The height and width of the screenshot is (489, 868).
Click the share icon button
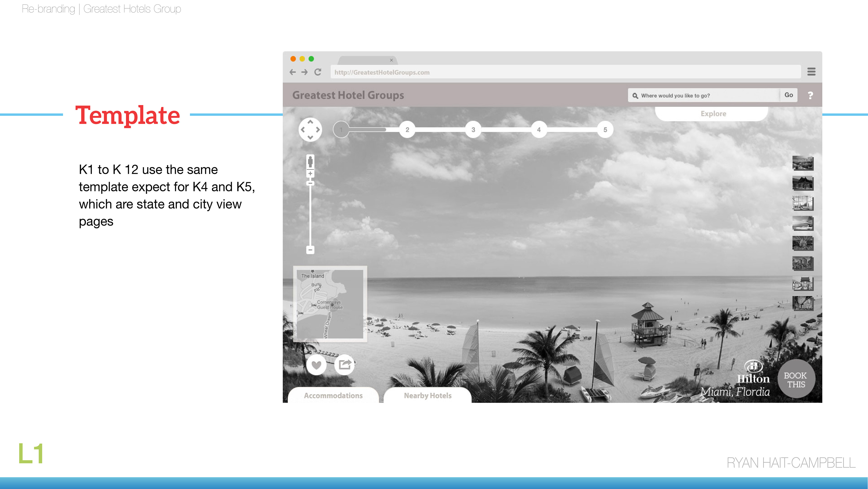pos(344,365)
